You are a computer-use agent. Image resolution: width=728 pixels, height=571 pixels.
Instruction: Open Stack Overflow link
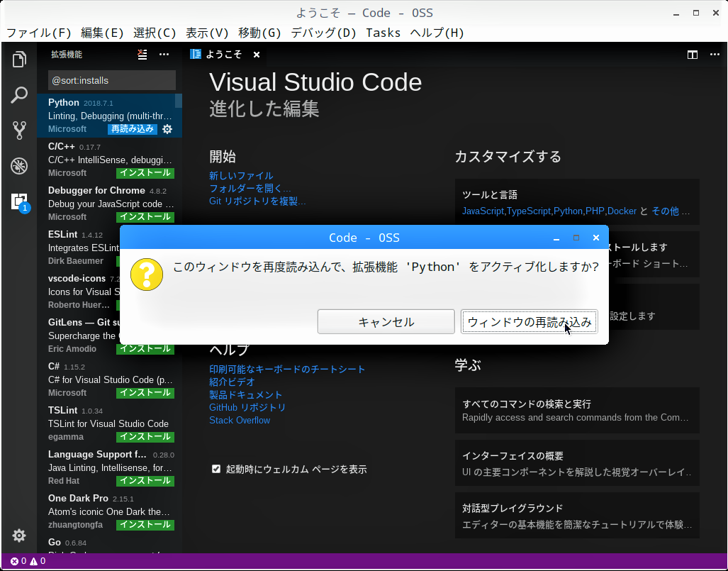point(240,421)
